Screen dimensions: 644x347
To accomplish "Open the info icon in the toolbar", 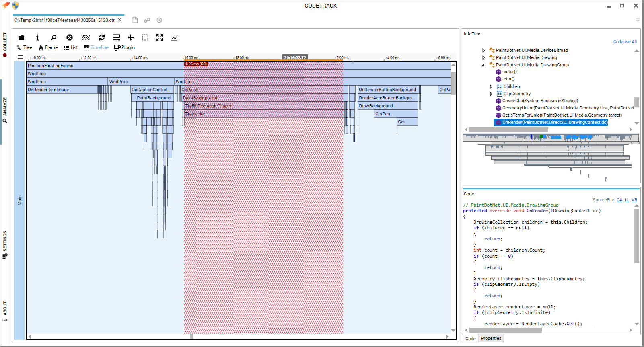I will click(x=37, y=37).
